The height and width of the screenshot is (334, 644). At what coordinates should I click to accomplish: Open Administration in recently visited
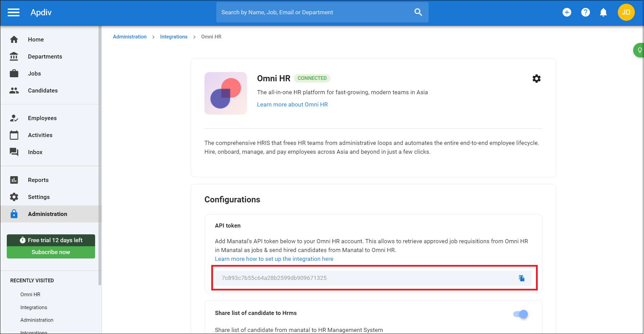click(37, 320)
